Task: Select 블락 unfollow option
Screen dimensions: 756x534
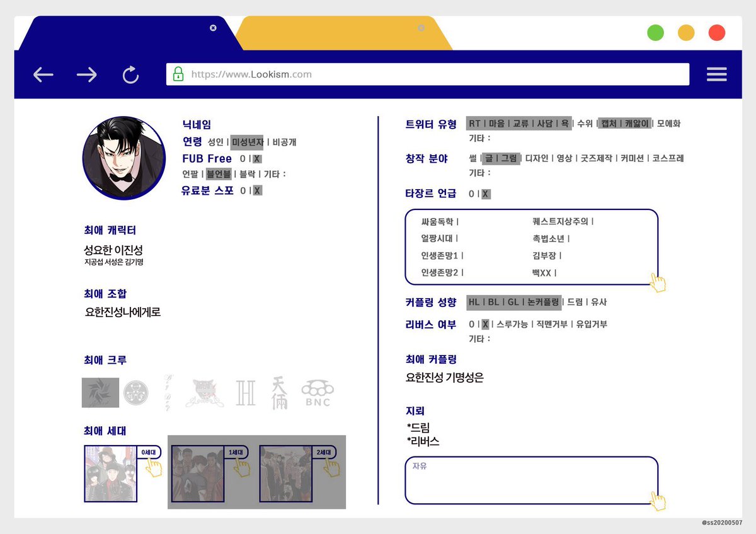Action: (x=248, y=174)
